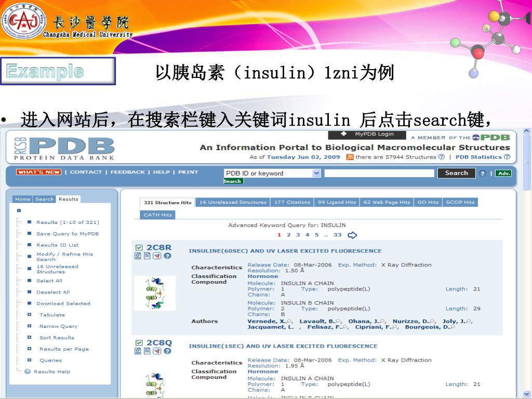Open the display file icon under 2C8Q
532x399 pixels.
click(x=147, y=351)
